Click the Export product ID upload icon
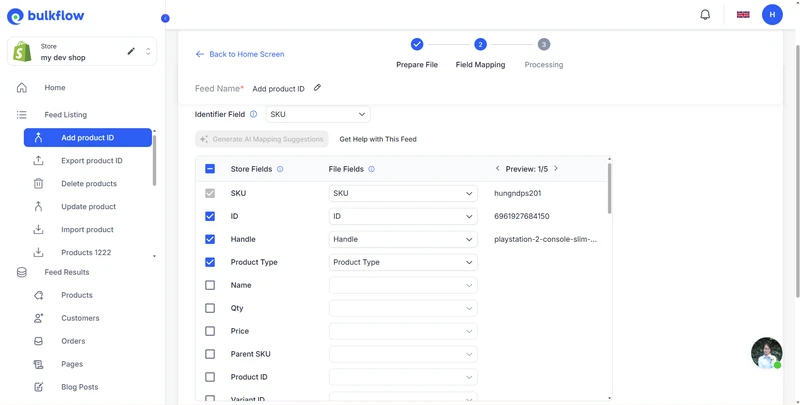 tap(38, 161)
